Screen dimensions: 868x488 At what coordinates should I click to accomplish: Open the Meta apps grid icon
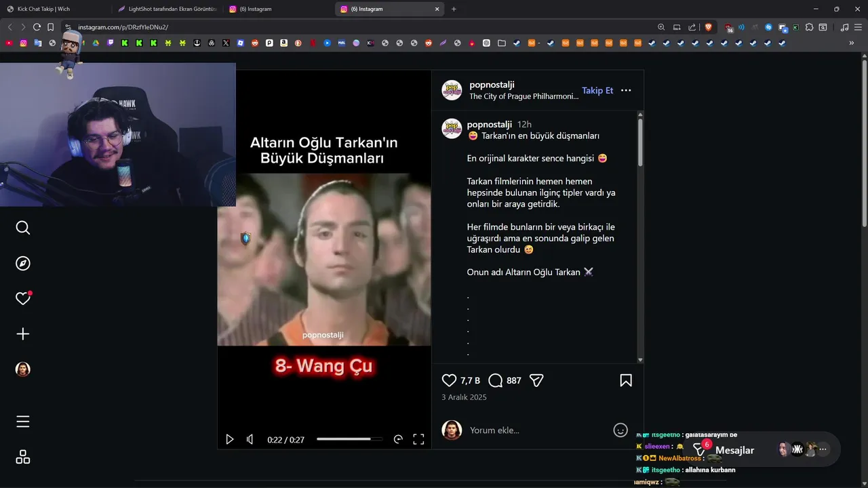[23, 457]
